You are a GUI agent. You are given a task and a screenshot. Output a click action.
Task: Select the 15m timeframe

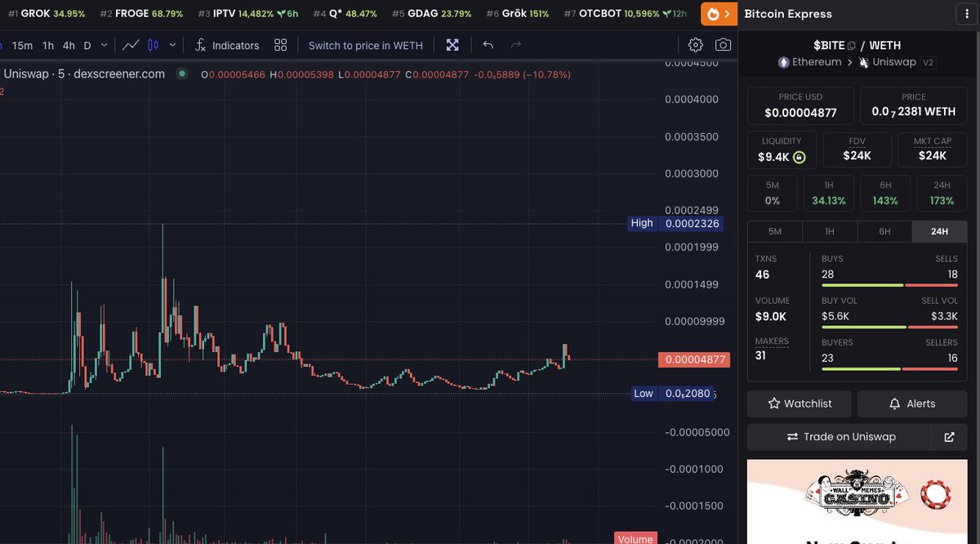22,46
